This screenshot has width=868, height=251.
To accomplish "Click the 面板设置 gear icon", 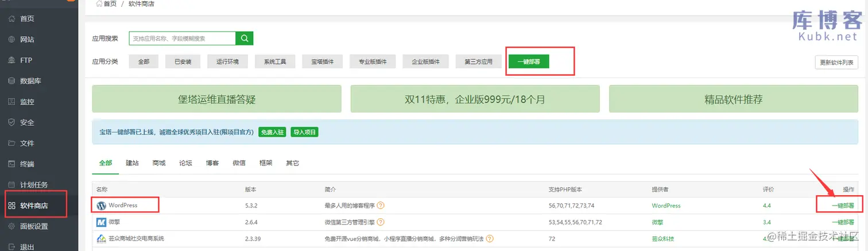I will click(11, 226).
